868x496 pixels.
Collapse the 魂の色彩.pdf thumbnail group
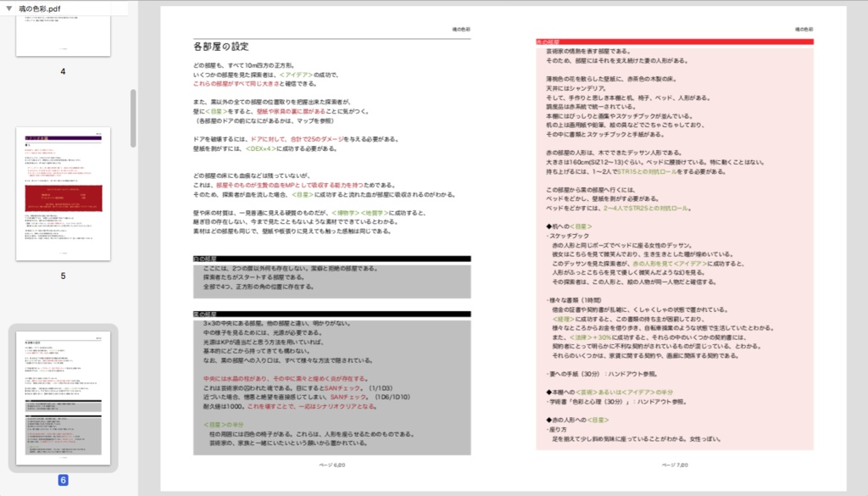[x=10, y=6]
